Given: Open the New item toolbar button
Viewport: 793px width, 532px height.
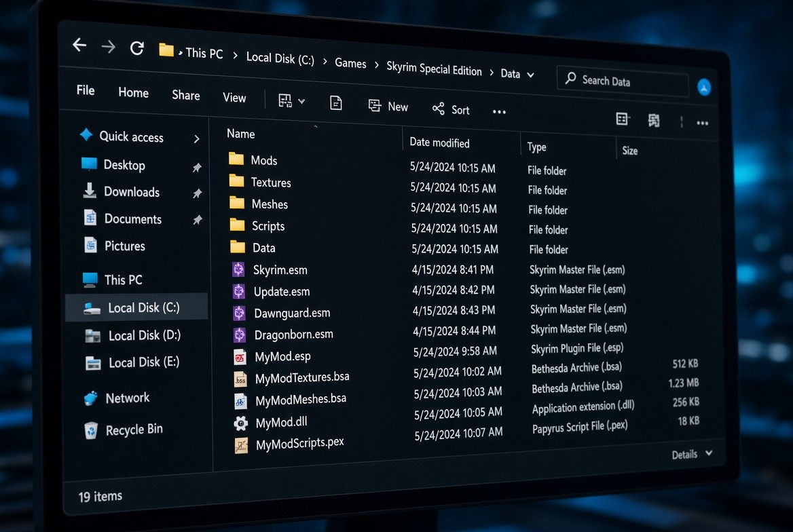Looking at the screenshot, I should click(388, 107).
